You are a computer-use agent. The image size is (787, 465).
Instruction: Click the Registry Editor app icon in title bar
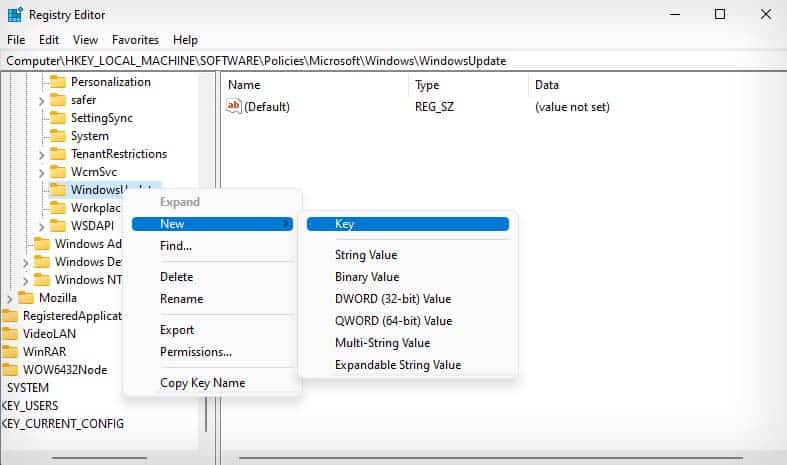pos(15,15)
